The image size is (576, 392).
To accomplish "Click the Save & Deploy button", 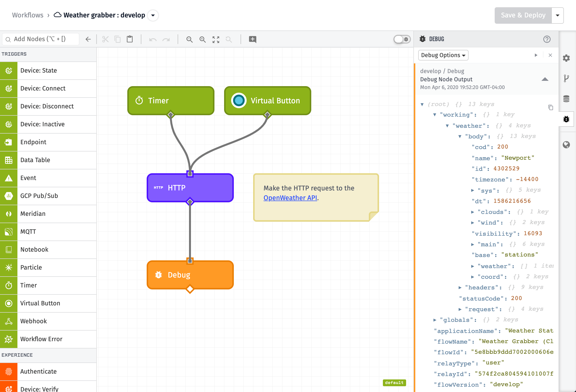I will [523, 15].
